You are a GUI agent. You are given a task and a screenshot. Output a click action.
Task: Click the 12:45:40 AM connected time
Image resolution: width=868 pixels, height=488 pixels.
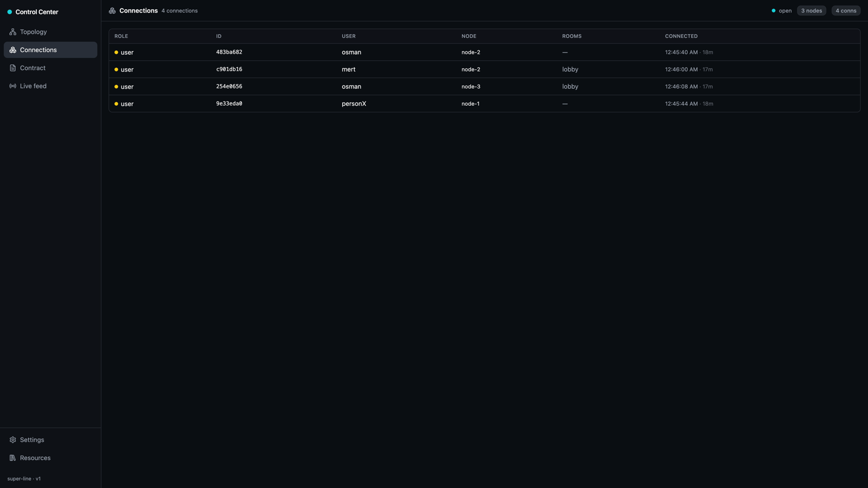[x=681, y=53]
